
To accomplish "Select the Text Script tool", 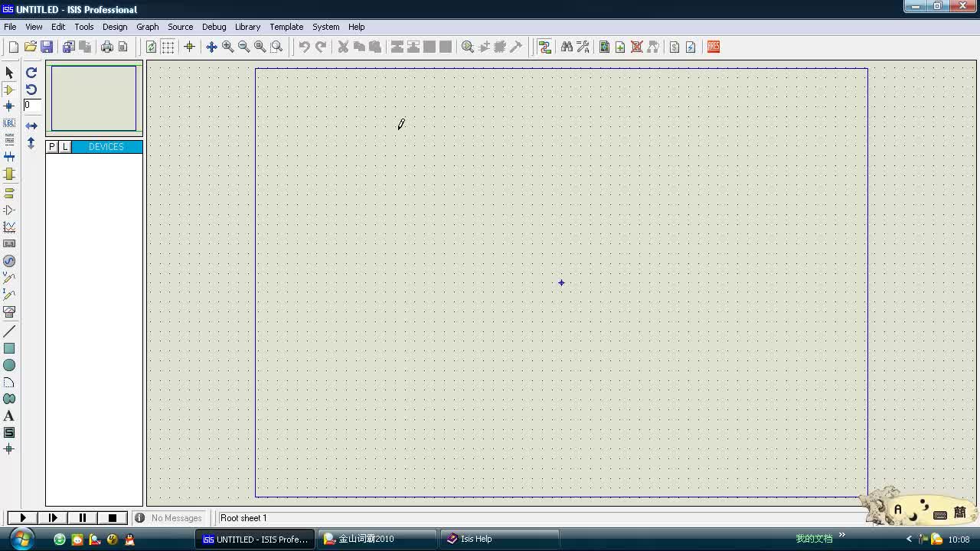I will 9,140.
